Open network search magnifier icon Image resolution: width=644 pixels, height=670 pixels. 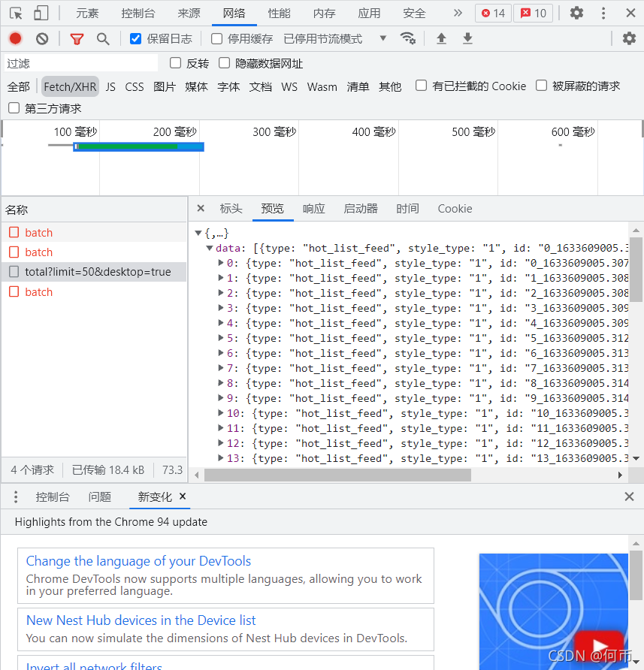point(103,39)
